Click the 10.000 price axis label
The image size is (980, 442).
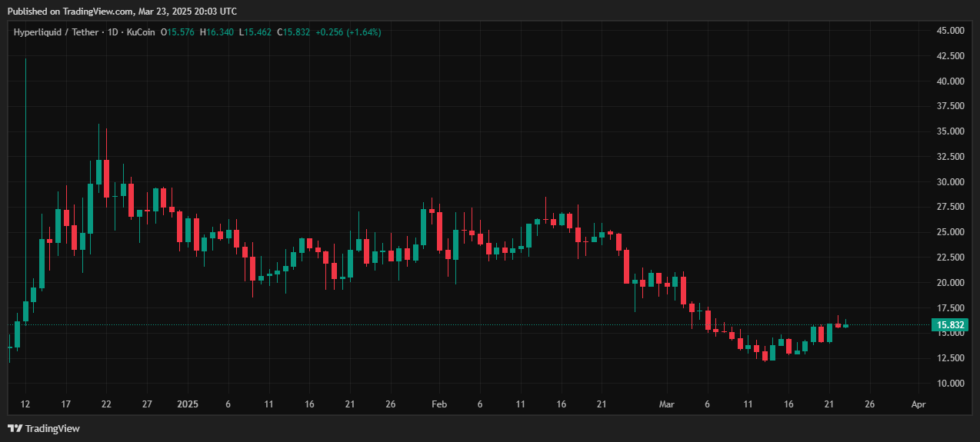[951, 384]
